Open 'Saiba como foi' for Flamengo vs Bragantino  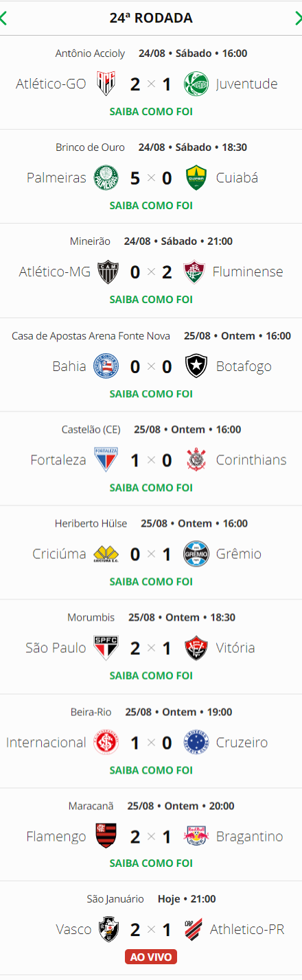tap(151, 863)
